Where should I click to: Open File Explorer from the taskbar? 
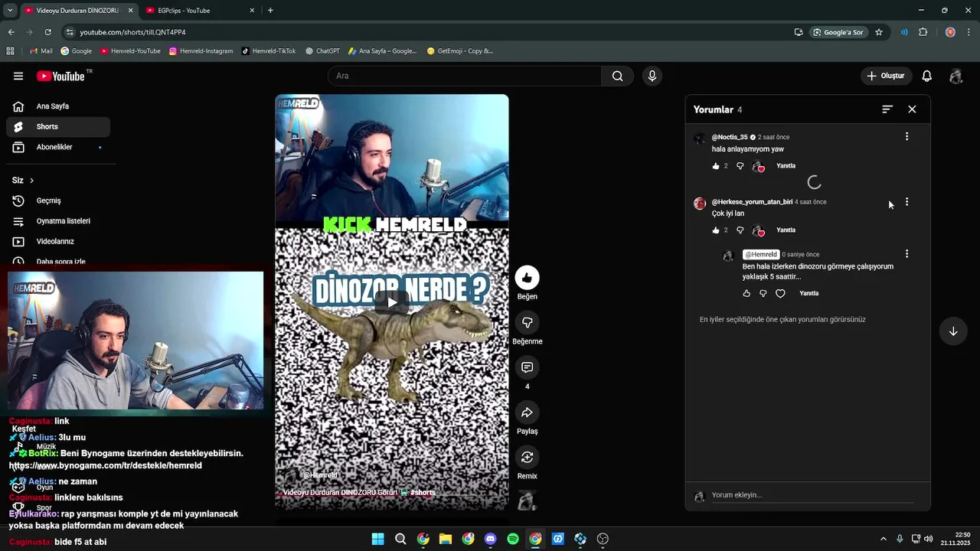[446, 539]
